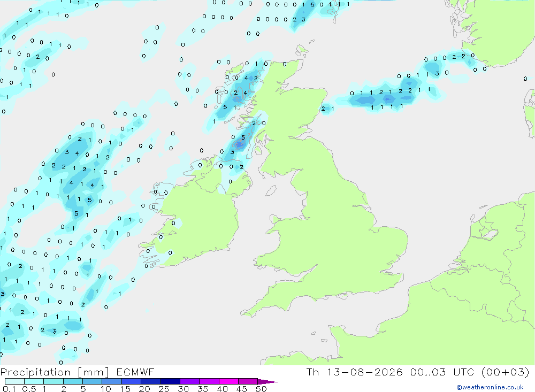Choose the 20–25 mm dark blue swatch
The width and height of the screenshot is (535, 392).
[151, 381]
